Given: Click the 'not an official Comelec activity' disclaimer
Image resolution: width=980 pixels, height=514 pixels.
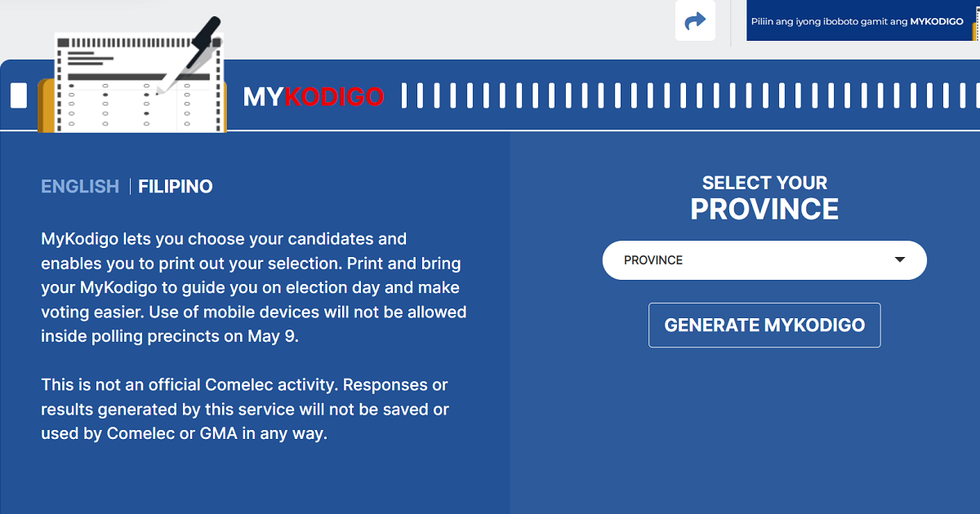Looking at the screenshot, I should click(245, 409).
